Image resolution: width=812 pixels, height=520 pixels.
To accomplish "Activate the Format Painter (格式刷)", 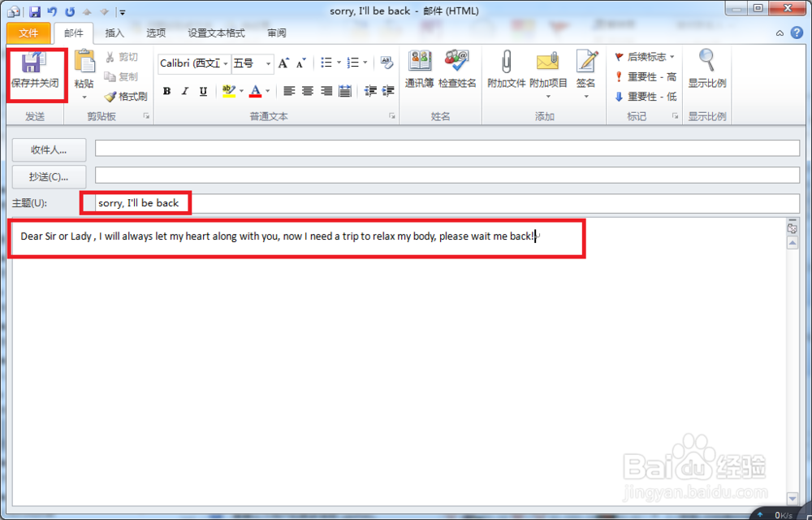I will pos(126,97).
